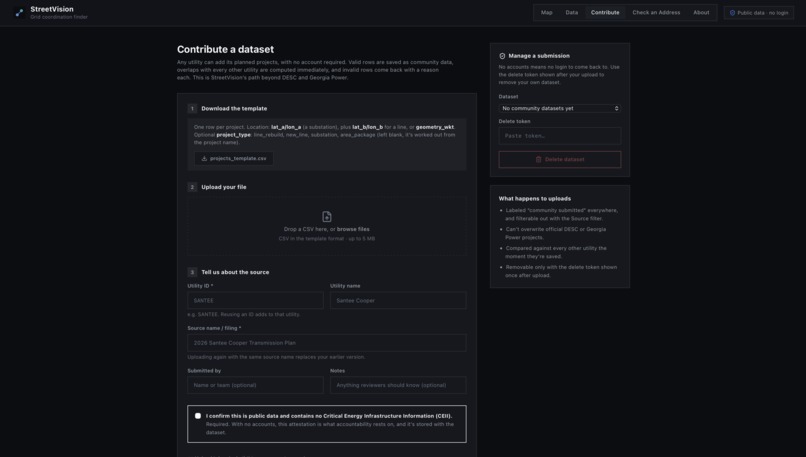The image size is (806, 457).
Task: Click the Notes input field
Action: coord(398,385)
